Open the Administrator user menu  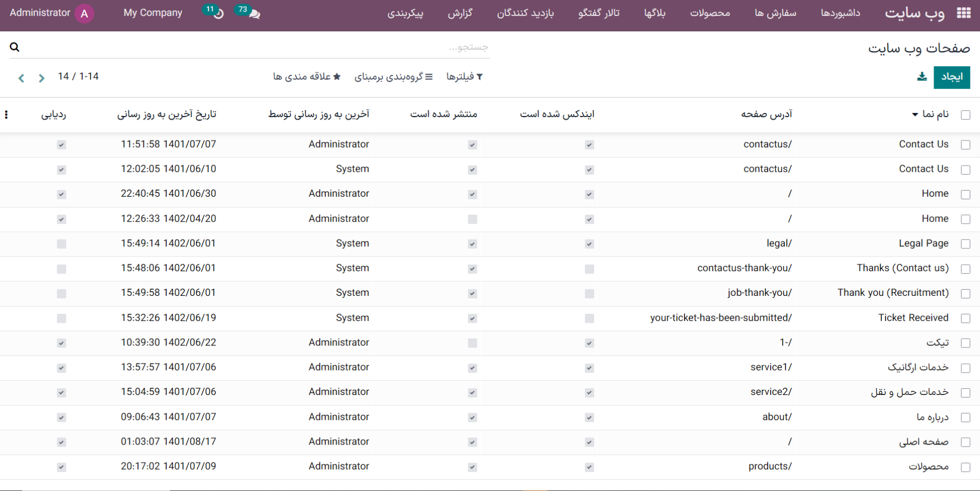(x=52, y=13)
